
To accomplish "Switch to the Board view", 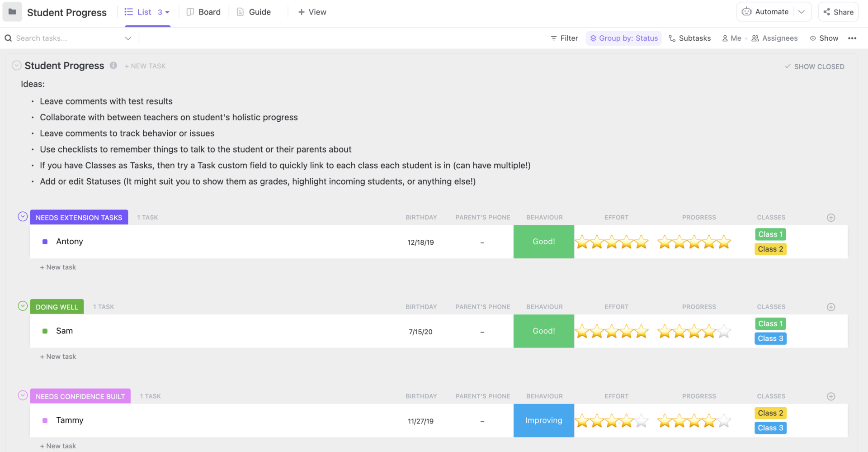I will [x=203, y=12].
